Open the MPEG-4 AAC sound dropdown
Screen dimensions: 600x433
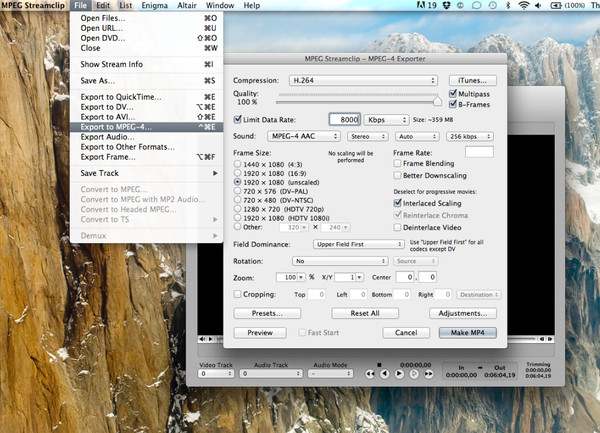pyautogui.click(x=304, y=136)
